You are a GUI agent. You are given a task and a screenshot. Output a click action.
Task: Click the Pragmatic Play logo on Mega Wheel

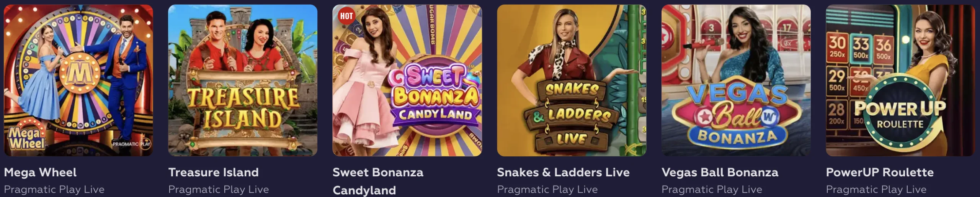pos(131,144)
